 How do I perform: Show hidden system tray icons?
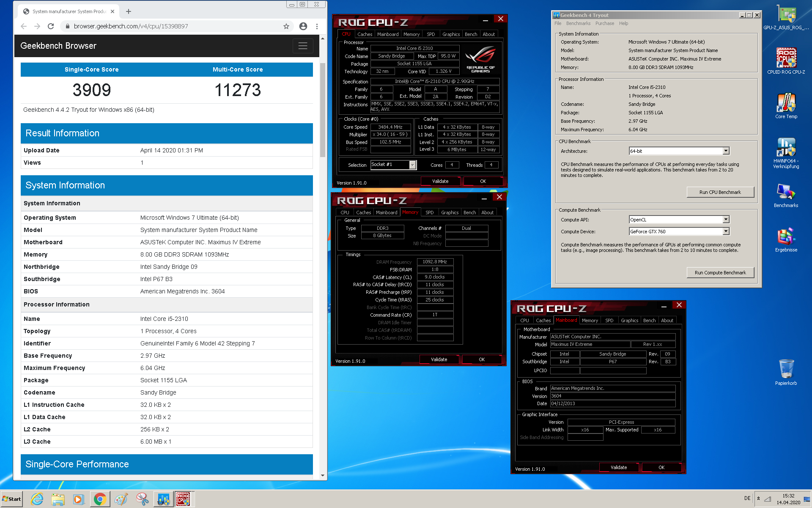pos(758,499)
